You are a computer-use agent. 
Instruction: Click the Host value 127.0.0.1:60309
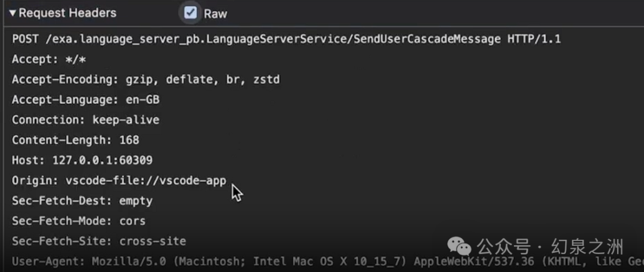pos(103,160)
